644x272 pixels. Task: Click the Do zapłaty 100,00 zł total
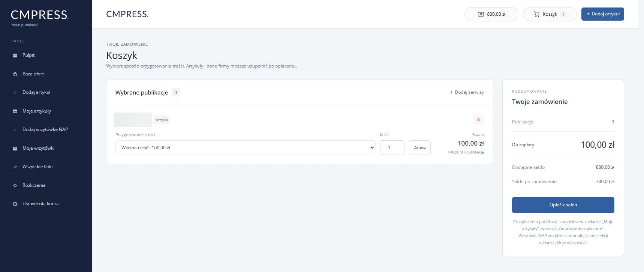(x=598, y=145)
